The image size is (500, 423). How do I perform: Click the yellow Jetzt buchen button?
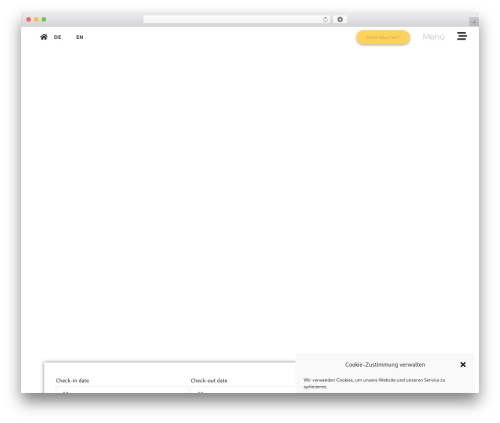(x=383, y=37)
